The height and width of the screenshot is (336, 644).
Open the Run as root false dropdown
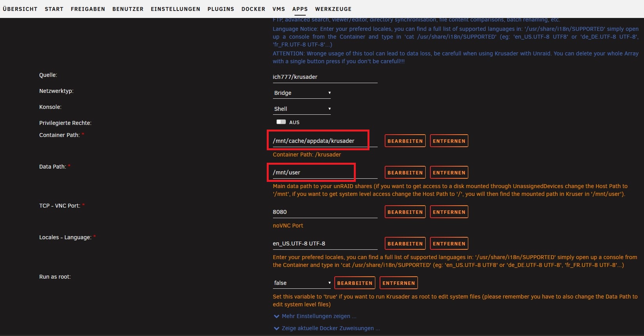(302, 283)
